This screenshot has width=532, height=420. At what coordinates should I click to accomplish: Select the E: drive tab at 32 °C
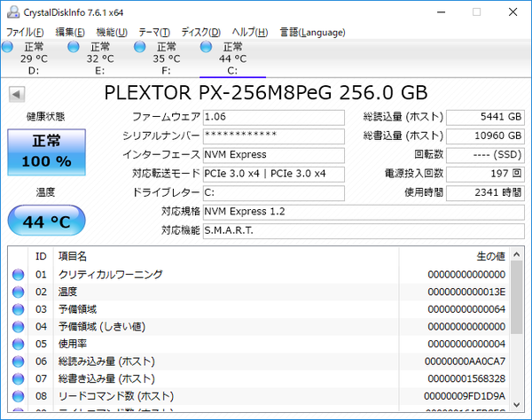pyautogui.click(x=99, y=58)
